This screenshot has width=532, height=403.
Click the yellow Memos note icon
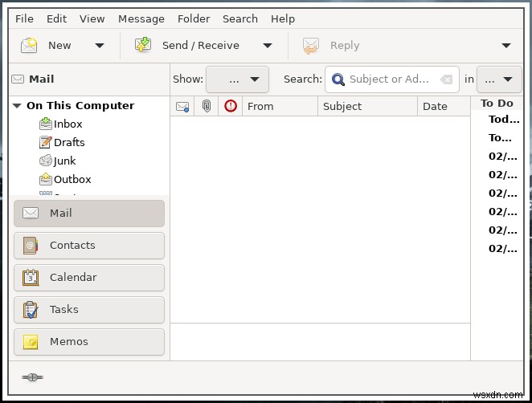click(x=31, y=342)
